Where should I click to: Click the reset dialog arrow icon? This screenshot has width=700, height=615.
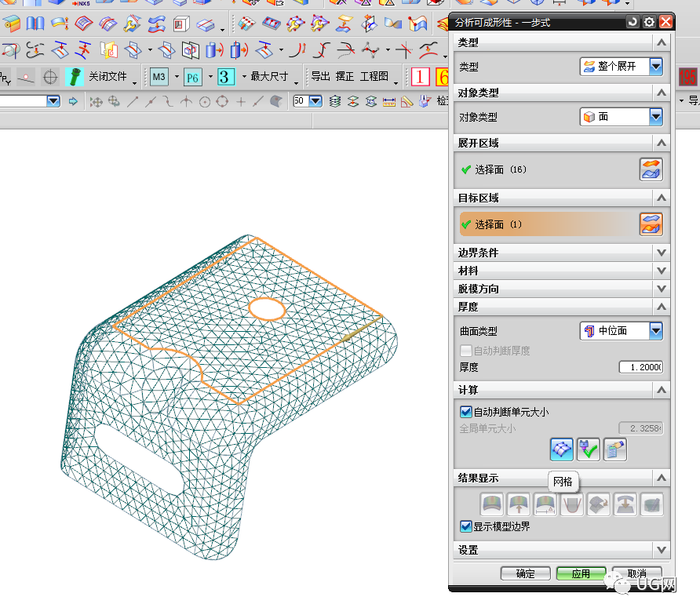[633, 22]
